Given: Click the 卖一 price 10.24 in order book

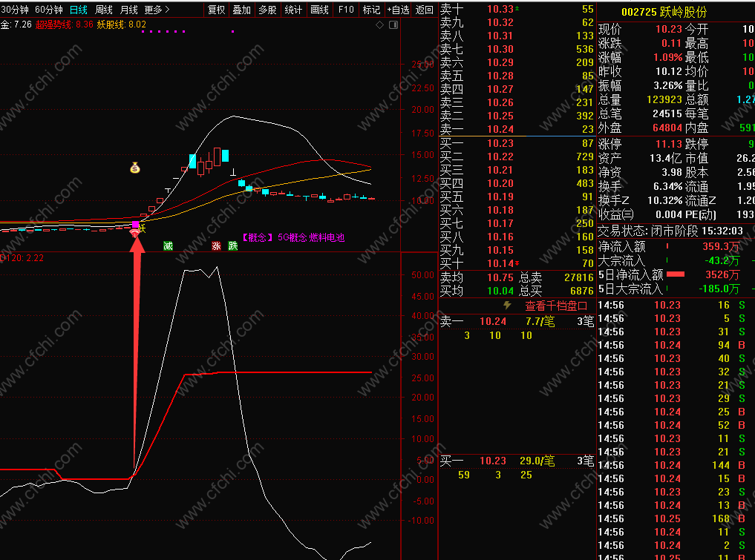Looking at the screenshot, I should [500, 129].
